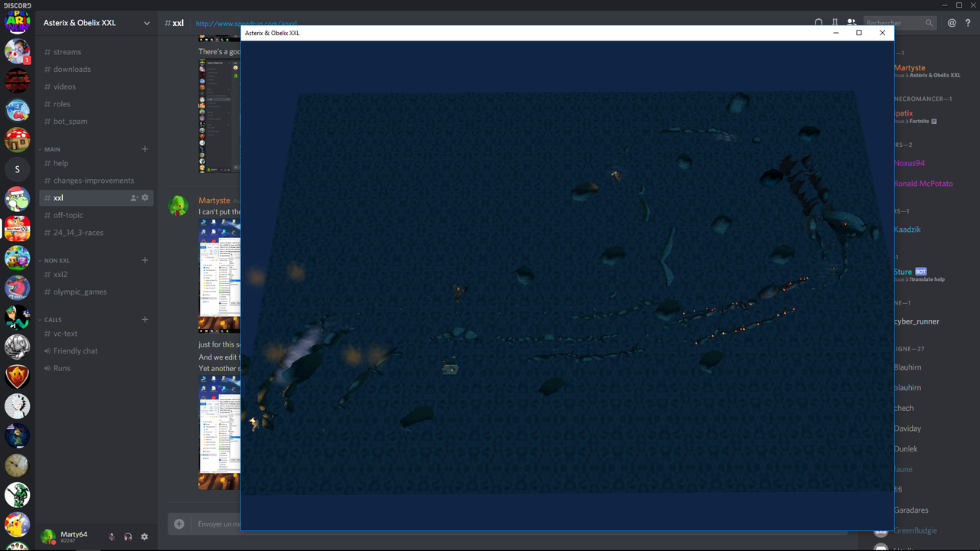This screenshot has height=551, width=980.
Task: Click Martyste's username in chat message
Action: pos(214,201)
